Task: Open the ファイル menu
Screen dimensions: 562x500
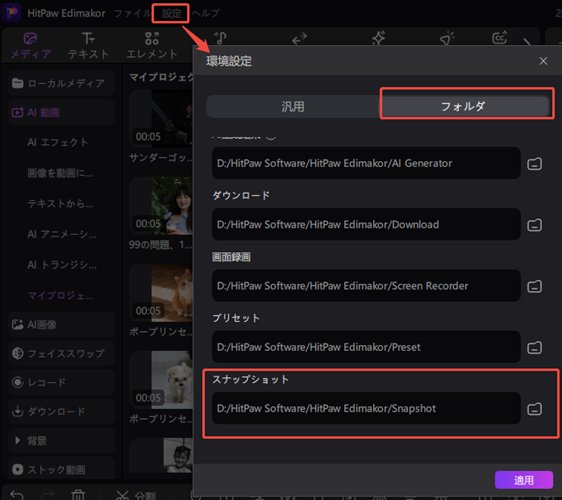Action: point(132,14)
